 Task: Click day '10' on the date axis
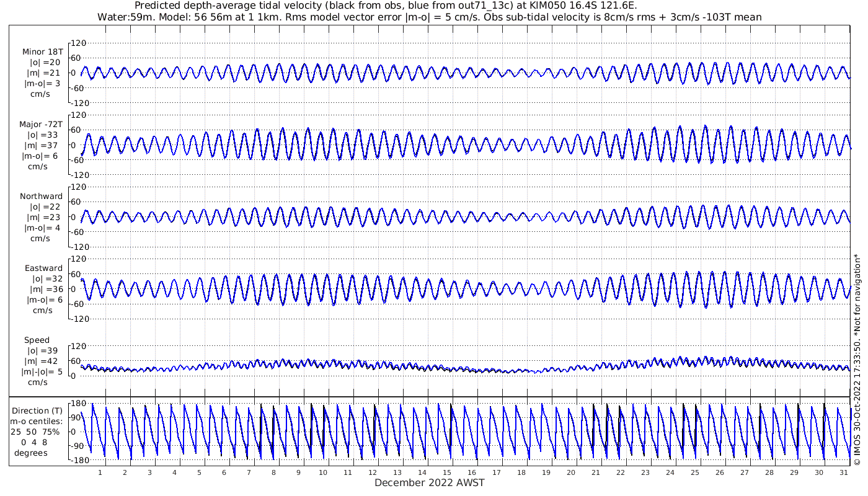click(323, 472)
